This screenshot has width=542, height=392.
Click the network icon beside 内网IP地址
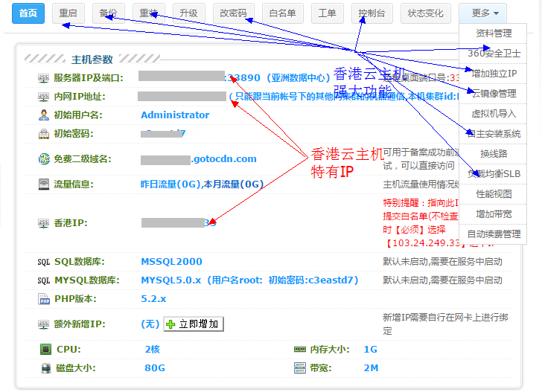click(43, 97)
